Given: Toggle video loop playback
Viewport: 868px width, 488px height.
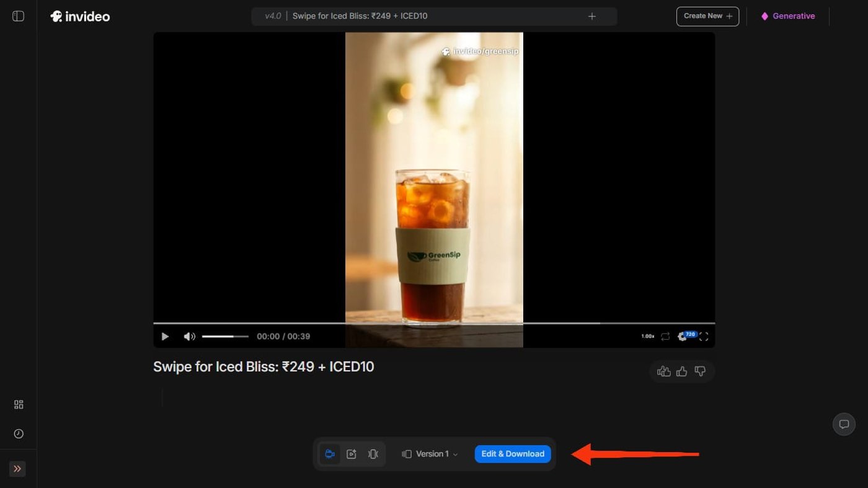Looking at the screenshot, I should (x=665, y=337).
